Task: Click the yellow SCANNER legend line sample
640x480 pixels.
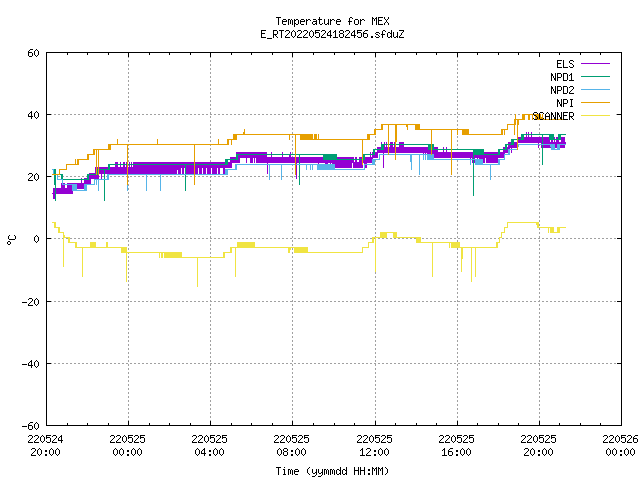Action: point(595,116)
